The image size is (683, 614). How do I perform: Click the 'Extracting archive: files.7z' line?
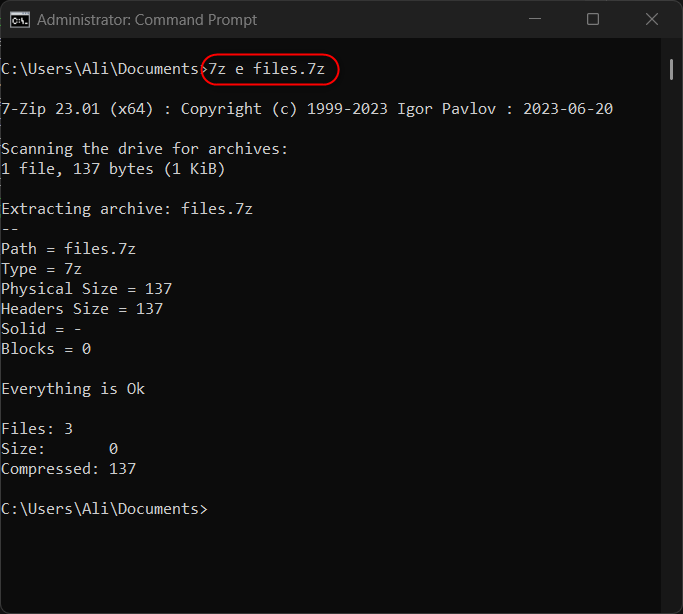pos(127,209)
